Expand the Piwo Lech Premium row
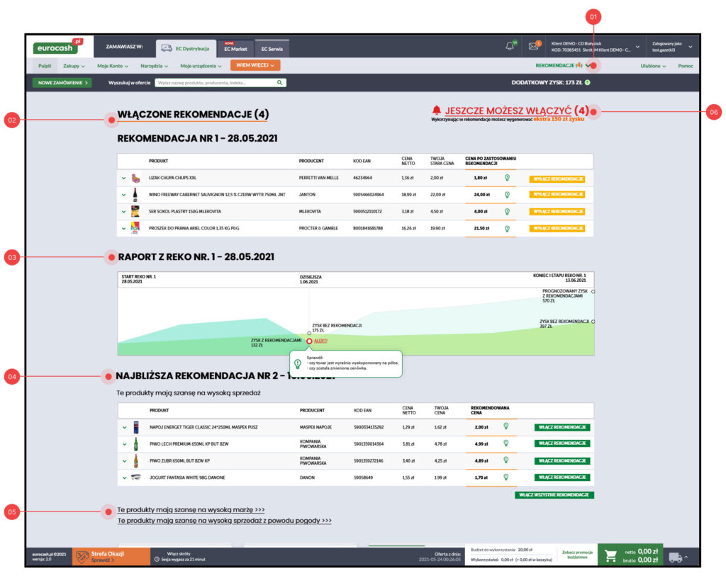726x588 pixels. pos(125,444)
